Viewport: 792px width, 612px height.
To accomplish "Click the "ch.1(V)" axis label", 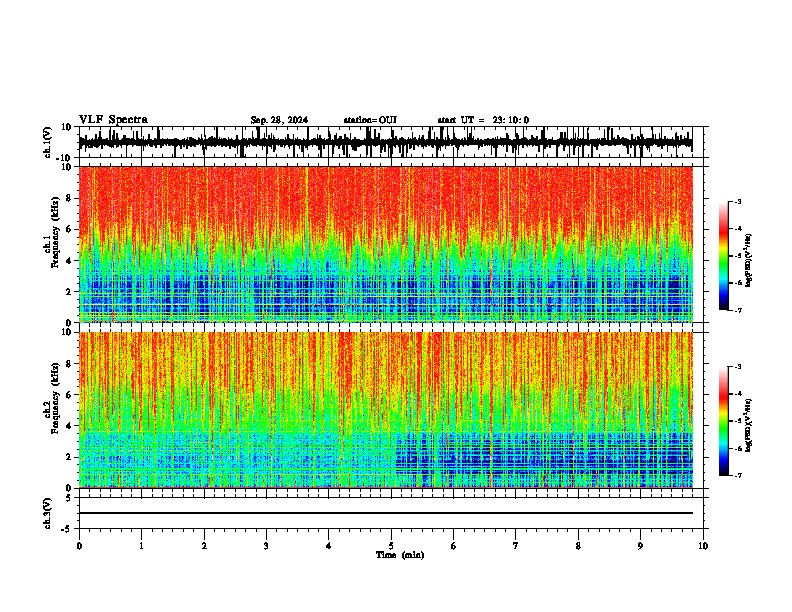I will (x=49, y=142).
